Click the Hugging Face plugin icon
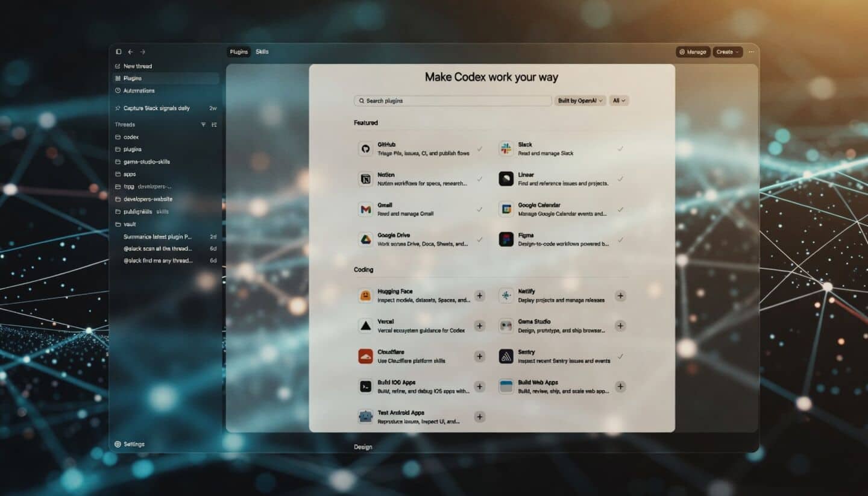Screen dimensions: 868x496 365,295
